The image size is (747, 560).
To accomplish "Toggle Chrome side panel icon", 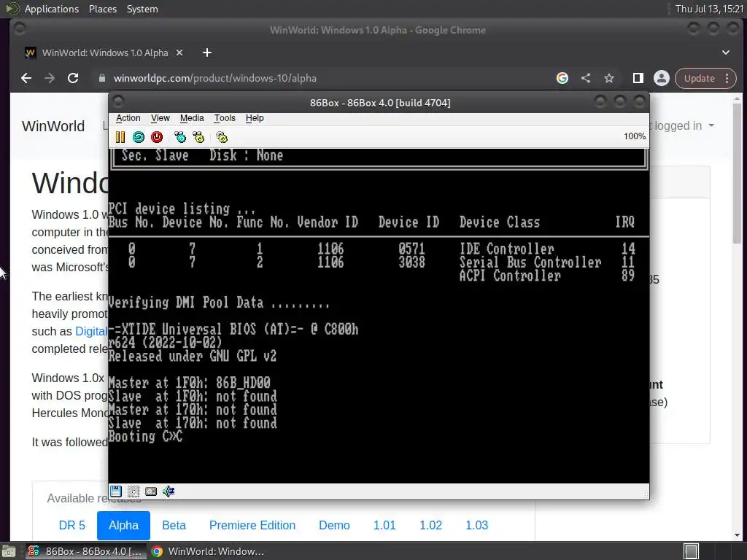I will tap(638, 78).
